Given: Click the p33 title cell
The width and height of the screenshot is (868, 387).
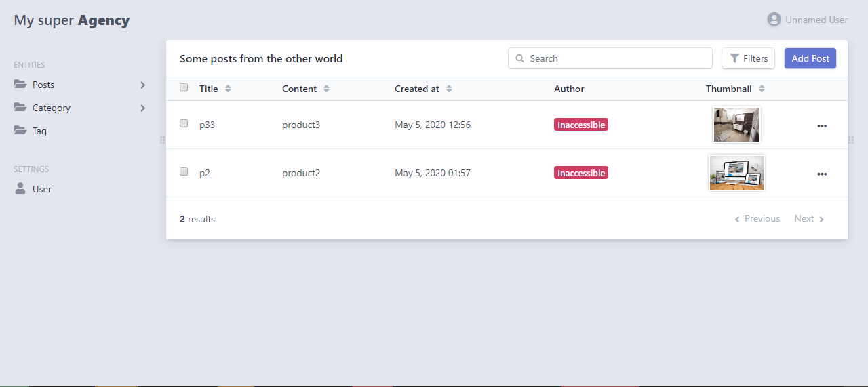Looking at the screenshot, I should (x=207, y=125).
